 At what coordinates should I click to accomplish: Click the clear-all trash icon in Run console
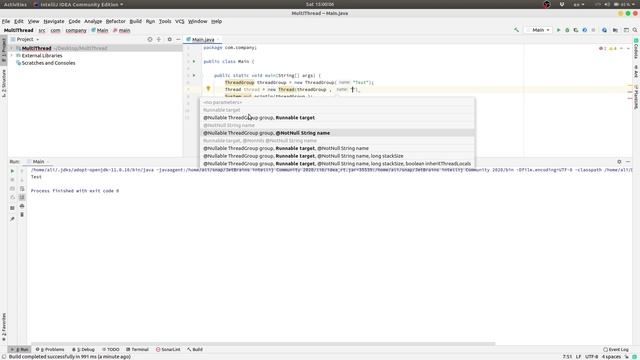coord(22,215)
